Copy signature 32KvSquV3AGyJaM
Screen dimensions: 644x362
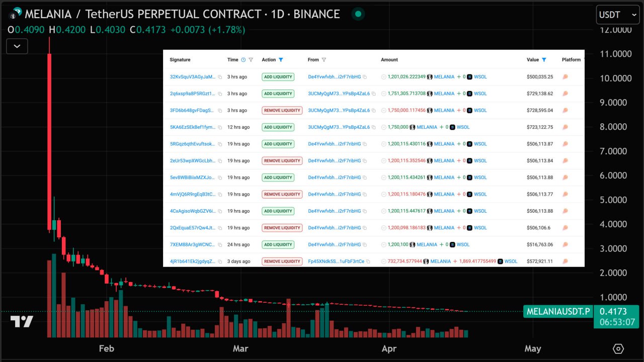220,77
